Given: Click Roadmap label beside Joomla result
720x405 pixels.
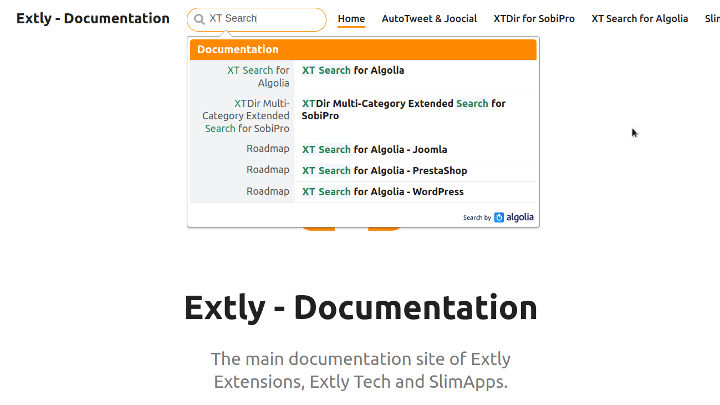Looking at the screenshot, I should pos(268,149).
